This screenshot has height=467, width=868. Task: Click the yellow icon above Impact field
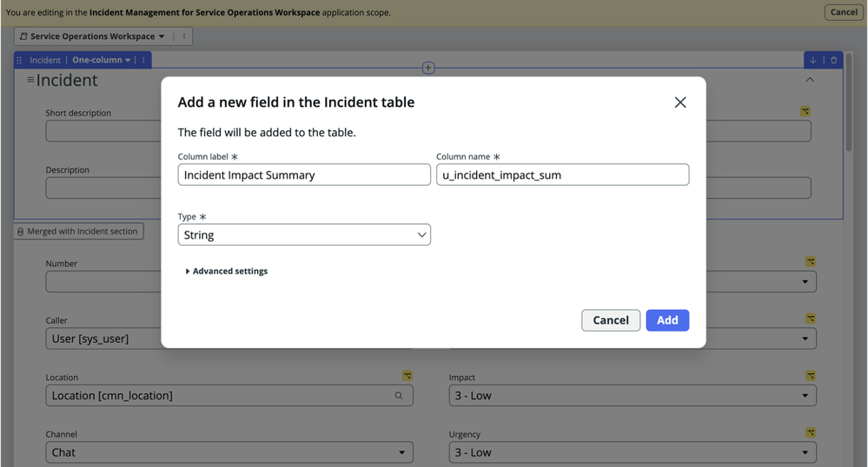point(811,376)
